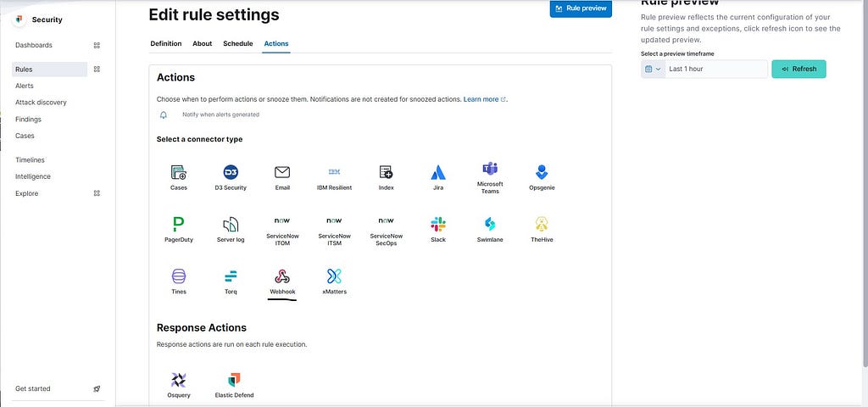Choose the Server log connector

coord(231,230)
